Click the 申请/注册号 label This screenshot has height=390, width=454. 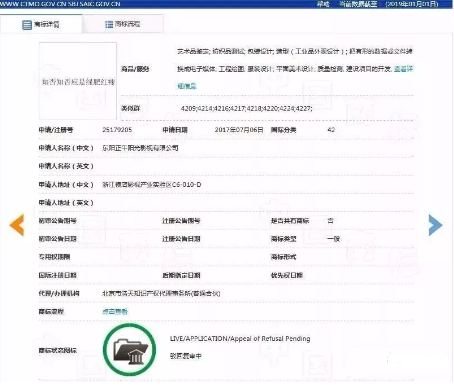56,130
